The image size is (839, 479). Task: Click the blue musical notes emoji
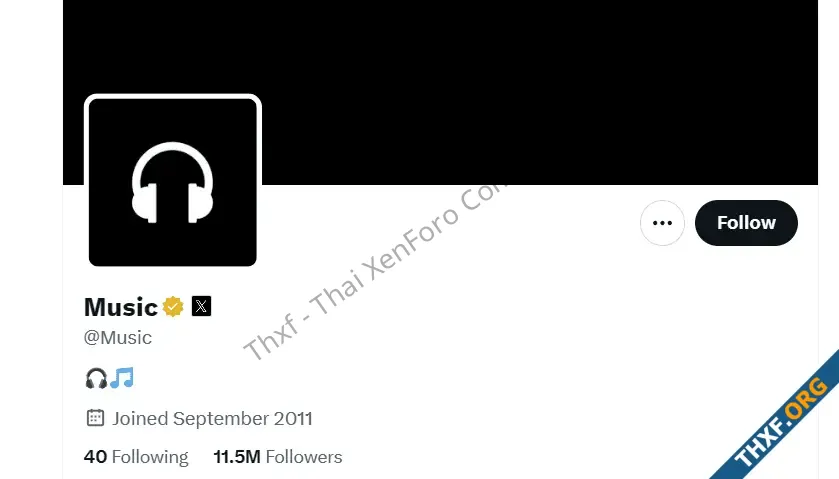pyautogui.click(x=122, y=377)
